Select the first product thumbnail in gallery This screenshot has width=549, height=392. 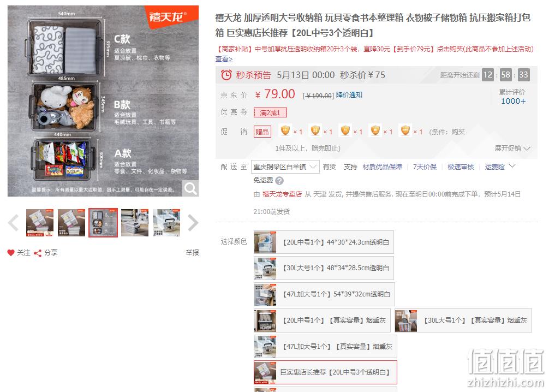click(39, 223)
